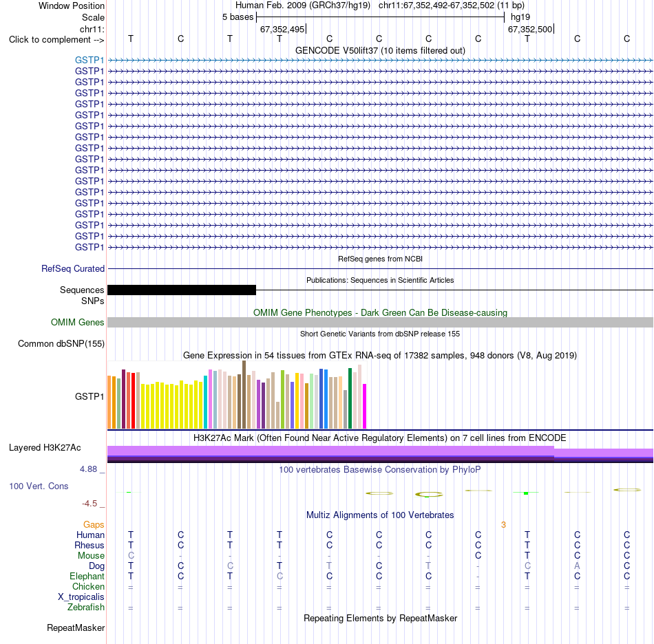Open the 100 vertebrates Basewise Conservation by PhyloP title
The height and width of the screenshot is (644, 654).
[x=380, y=469]
